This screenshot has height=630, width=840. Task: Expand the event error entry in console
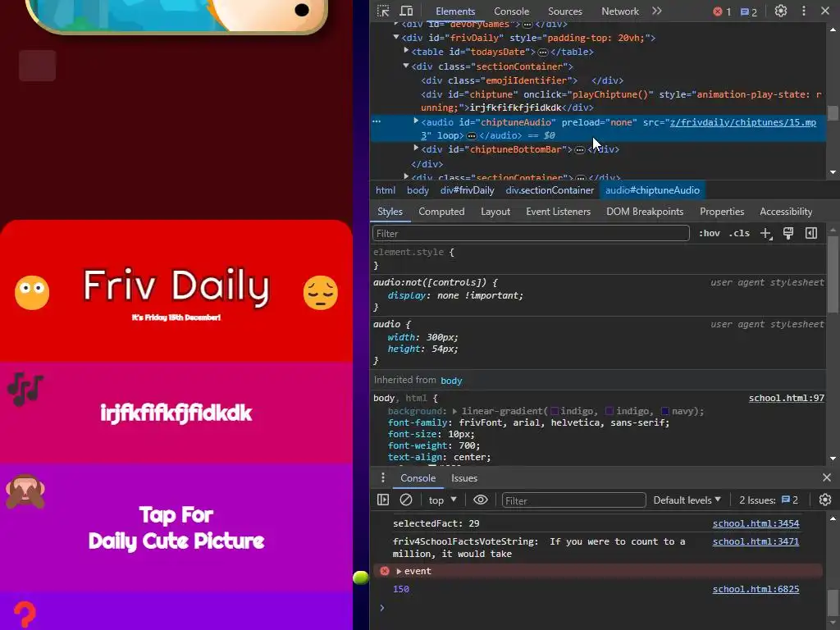[x=399, y=572]
